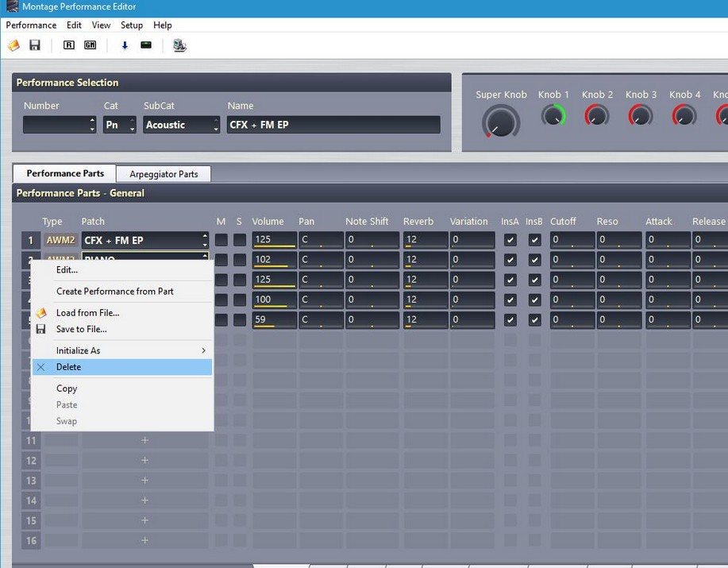Click the Cutoff field of part 1
This screenshot has height=568, width=728.
point(572,240)
